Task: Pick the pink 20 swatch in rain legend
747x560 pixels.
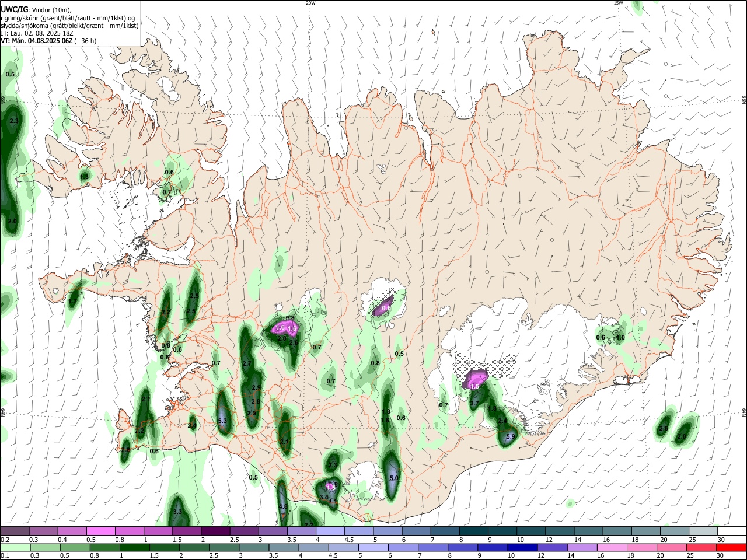Action: pyautogui.click(x=672, y=547)
